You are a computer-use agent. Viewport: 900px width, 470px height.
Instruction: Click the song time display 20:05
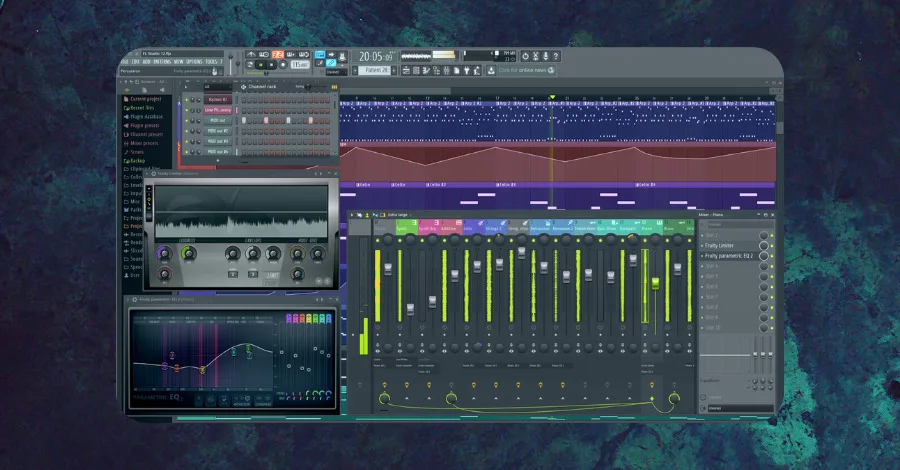coord(377,56)
